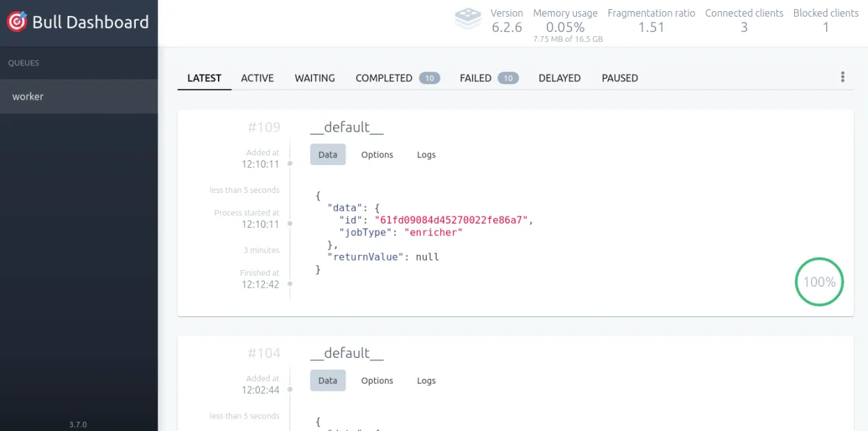
Task: Open Logs for job #104
Action: pos(426,381)
